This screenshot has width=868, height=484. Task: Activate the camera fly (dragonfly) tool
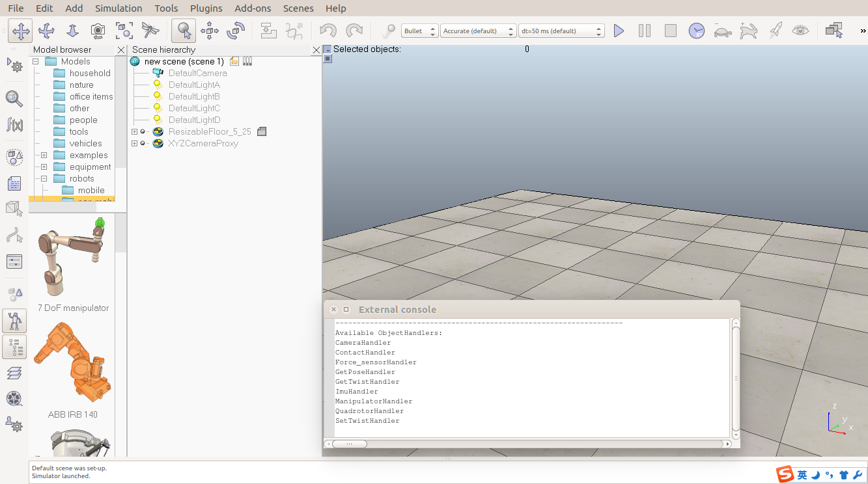(x=150, y=31)
